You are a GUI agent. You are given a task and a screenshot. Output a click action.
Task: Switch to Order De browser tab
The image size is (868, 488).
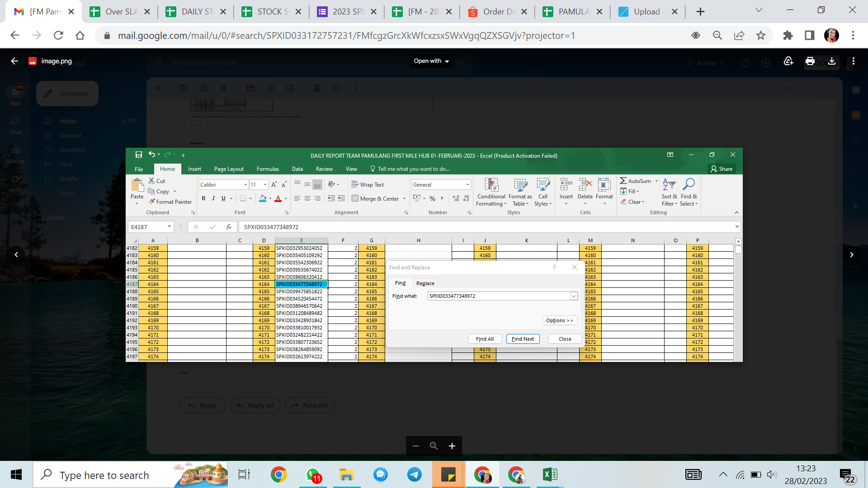click(498, 12)
